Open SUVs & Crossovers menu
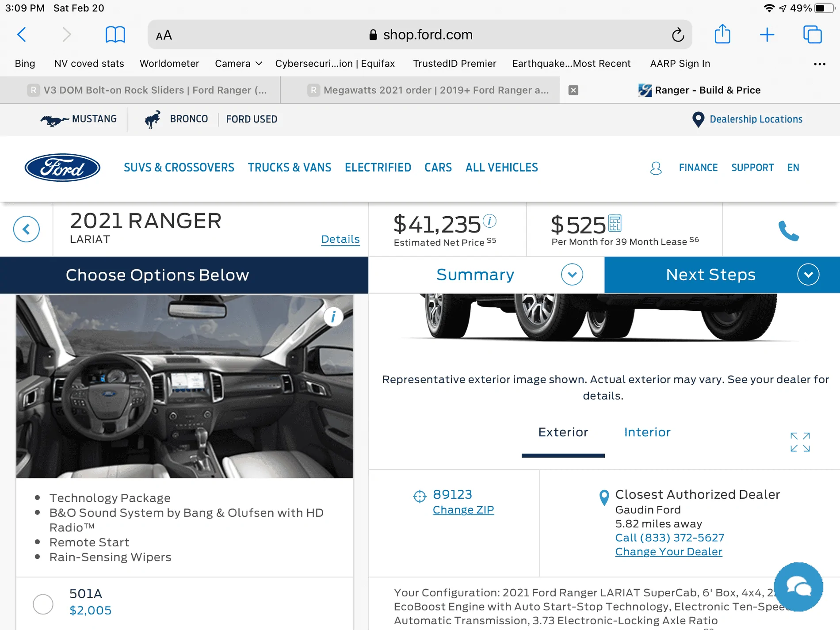This screenshot has height=630, width=840. tap(179, 168)
